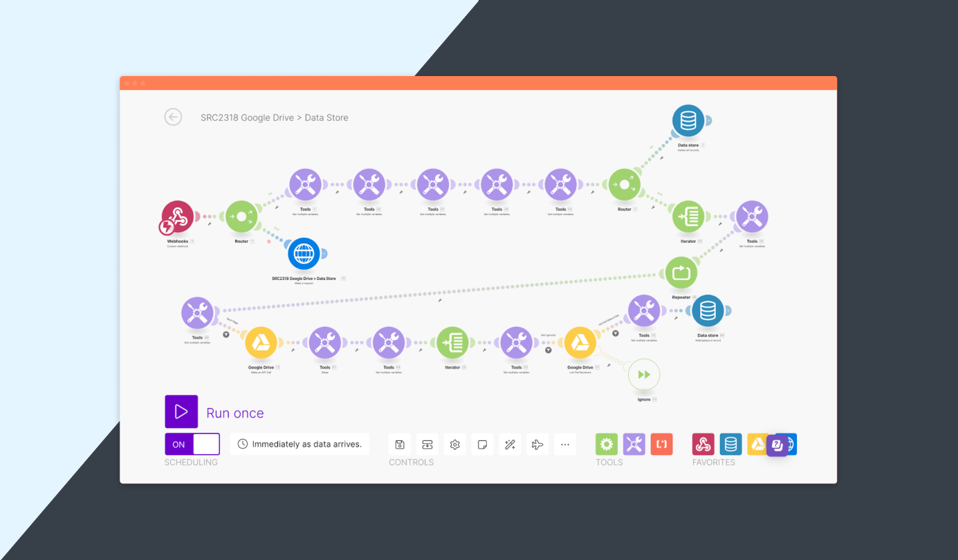Viewport: 958px width, 560px height.
Task: Open the Tools module right after the Sleep module
Action: pos(389,343)
